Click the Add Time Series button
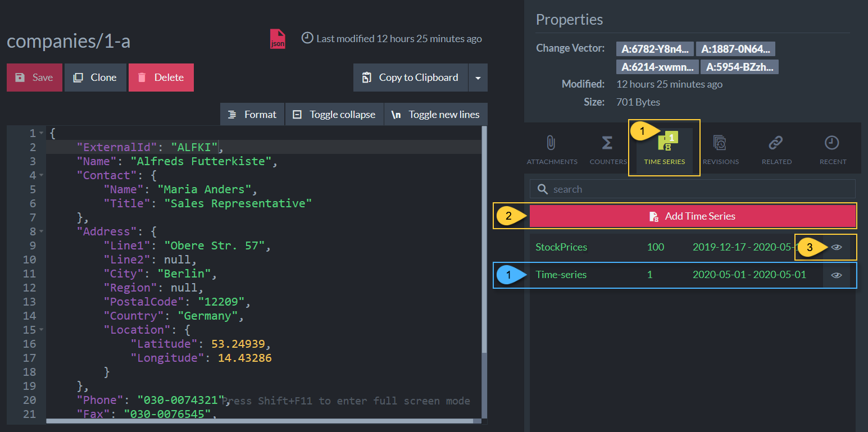Screen dimensions: 868x432 coord(692,216)
